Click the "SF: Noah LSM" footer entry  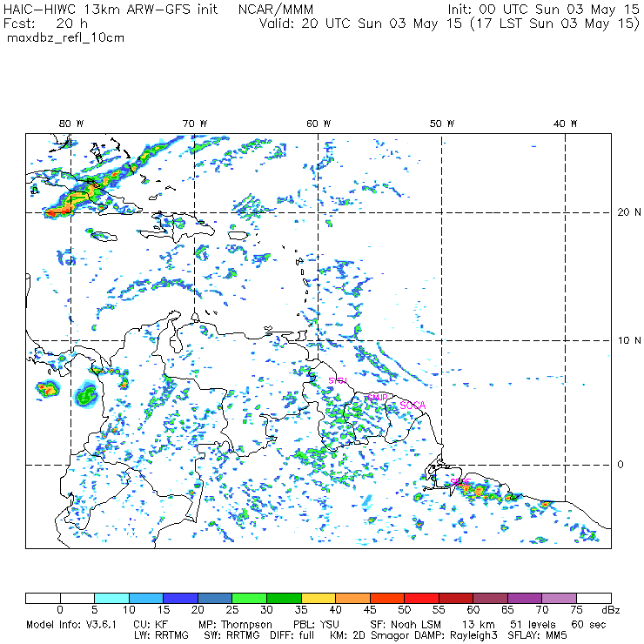tap(406, 625)
